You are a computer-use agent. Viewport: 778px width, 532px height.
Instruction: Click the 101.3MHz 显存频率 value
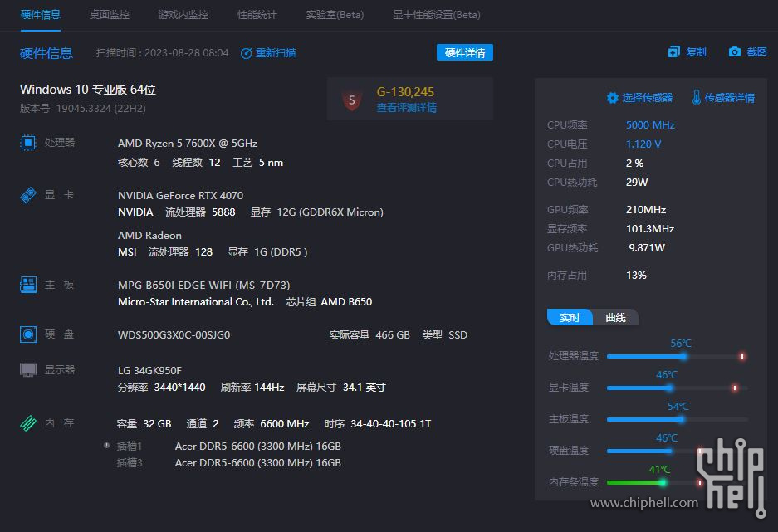pos(650,228)
